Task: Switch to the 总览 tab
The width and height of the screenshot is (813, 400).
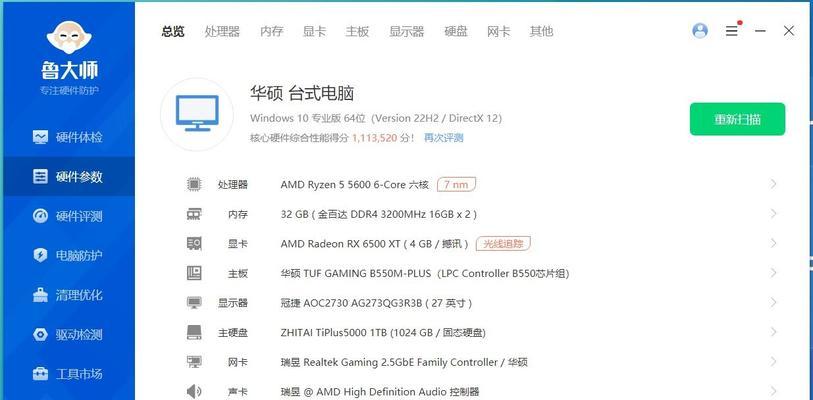Action: (x=173, y=32)
